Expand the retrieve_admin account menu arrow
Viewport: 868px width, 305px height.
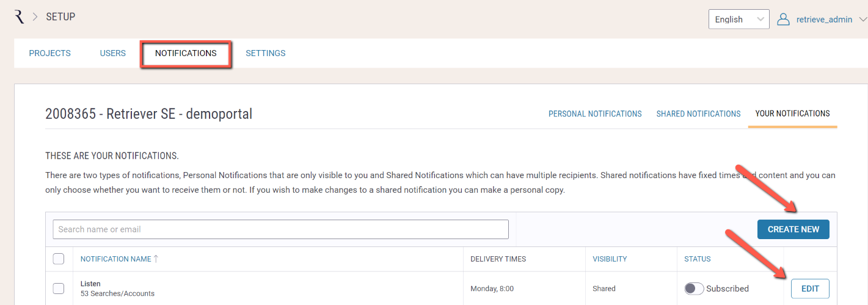click(x=863, y=20)
